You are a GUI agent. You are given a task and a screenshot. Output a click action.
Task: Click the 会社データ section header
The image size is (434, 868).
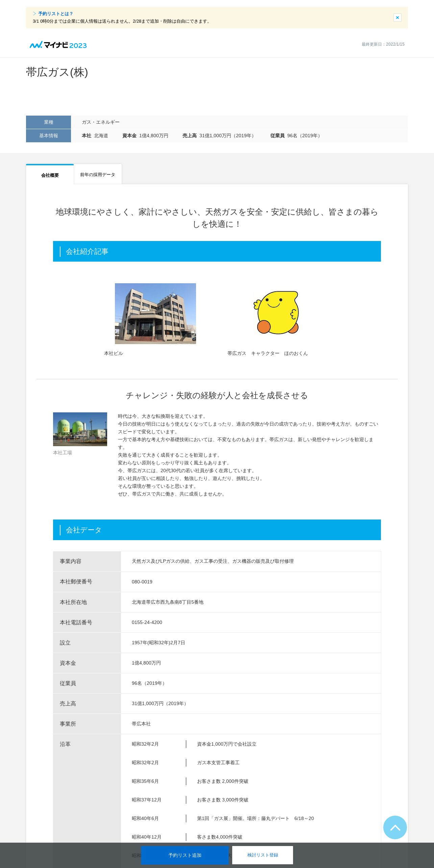tap(217, 530)
